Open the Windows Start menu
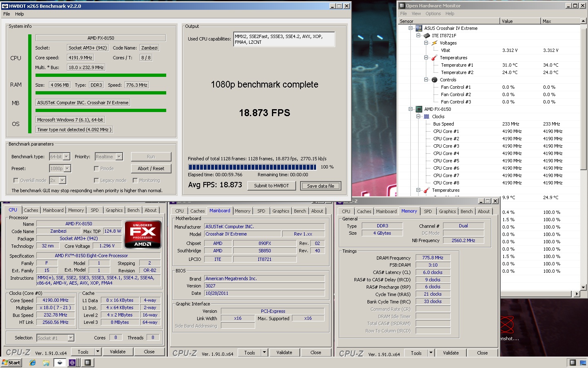Viewport: 588px width, 368px height. click(x=11, y=362)
